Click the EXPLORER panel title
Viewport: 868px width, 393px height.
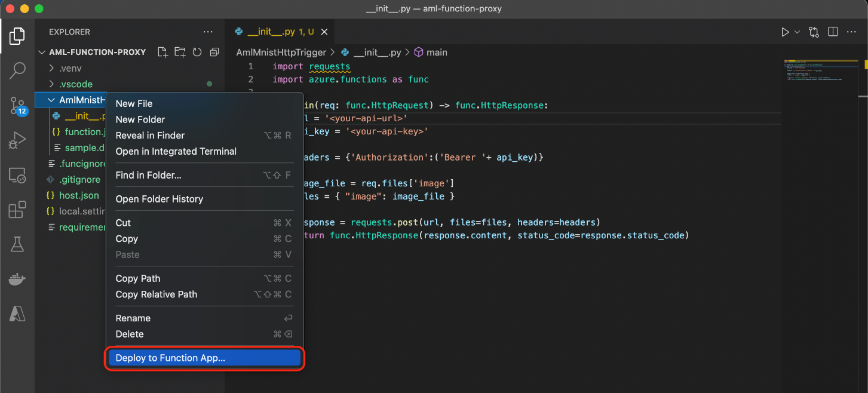pyautogui.click(x=69, y=32)
